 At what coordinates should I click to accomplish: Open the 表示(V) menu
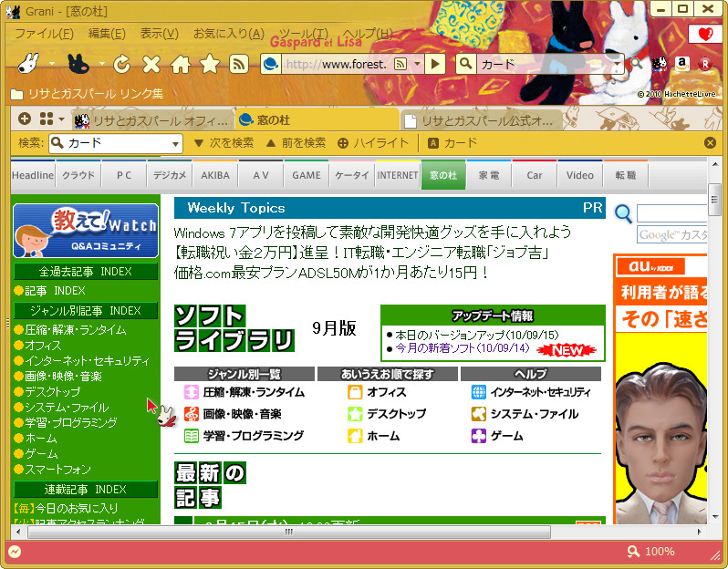(x=160, y=34)
